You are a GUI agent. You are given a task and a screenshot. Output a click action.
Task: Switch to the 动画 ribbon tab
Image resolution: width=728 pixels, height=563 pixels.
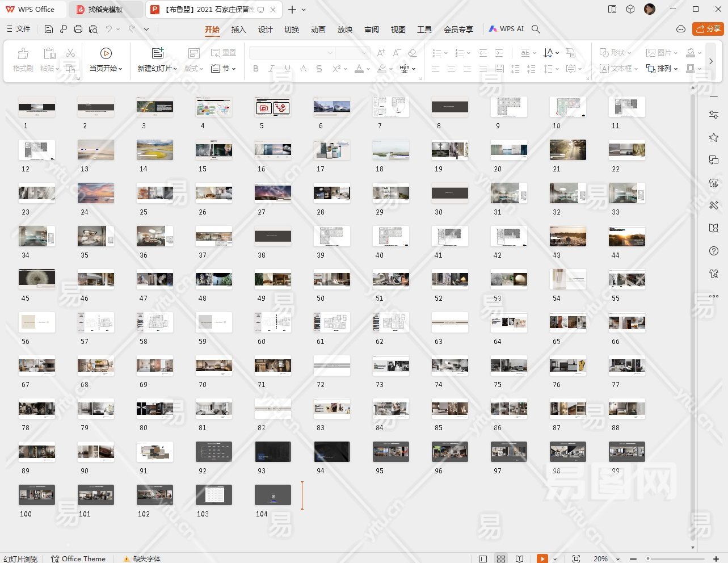click(x=318, y=30)
